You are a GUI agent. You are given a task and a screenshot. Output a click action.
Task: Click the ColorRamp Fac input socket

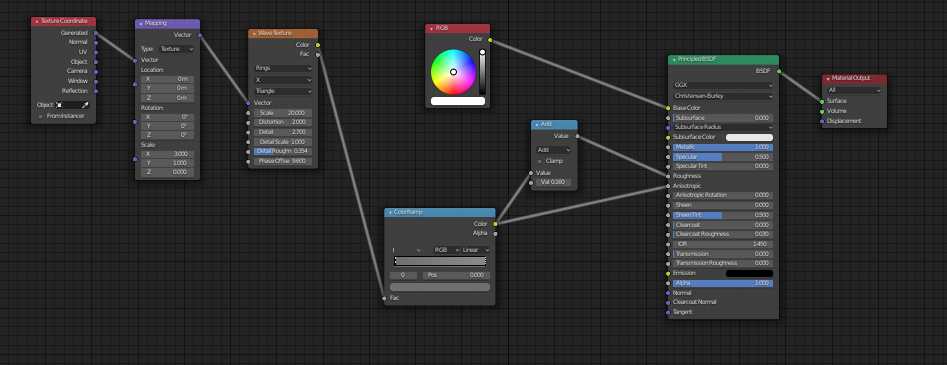coord(384,298)
